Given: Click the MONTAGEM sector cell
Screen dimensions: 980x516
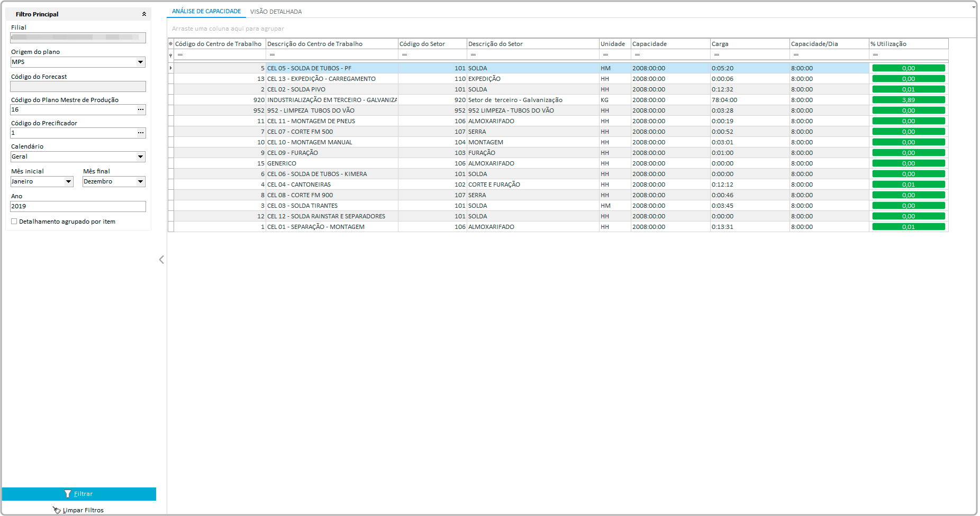Looking at the screenshot, I should (533, 142).
